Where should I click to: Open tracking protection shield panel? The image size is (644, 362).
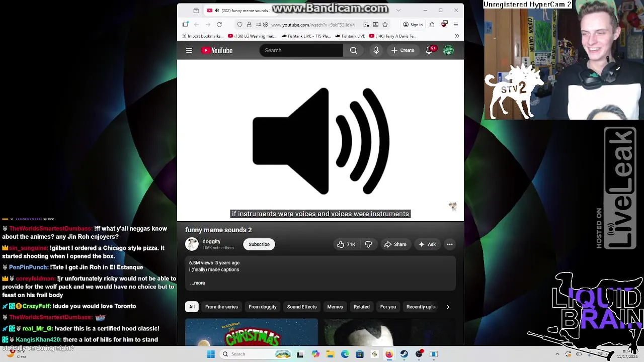click(239, 25)
